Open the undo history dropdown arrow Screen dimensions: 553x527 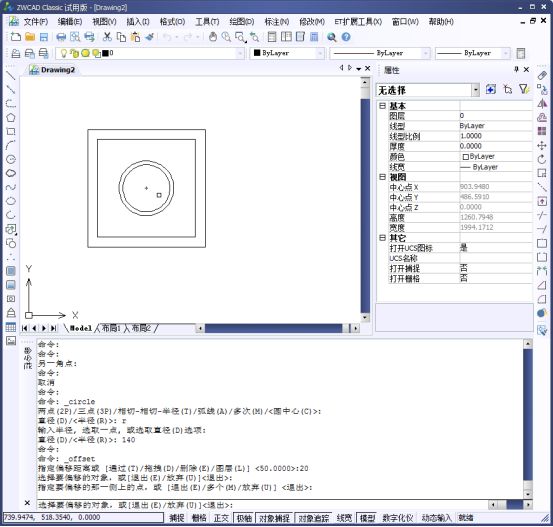click(x=177, y=37)
